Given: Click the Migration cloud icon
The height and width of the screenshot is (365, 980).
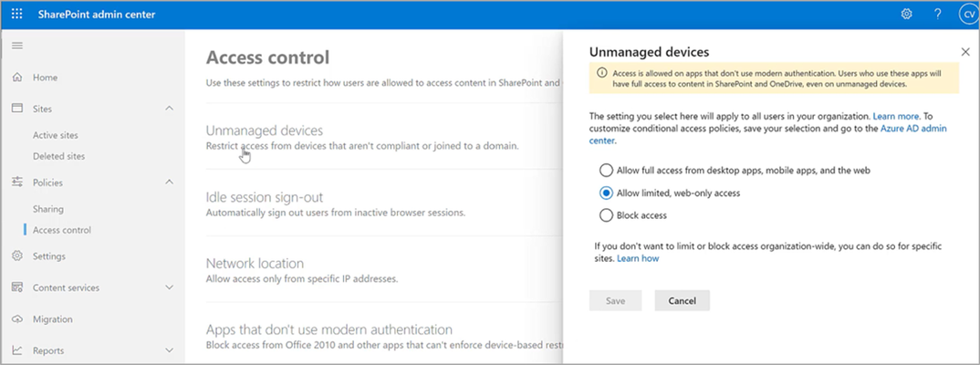Looking at the screenshot, I should (17, 318).
